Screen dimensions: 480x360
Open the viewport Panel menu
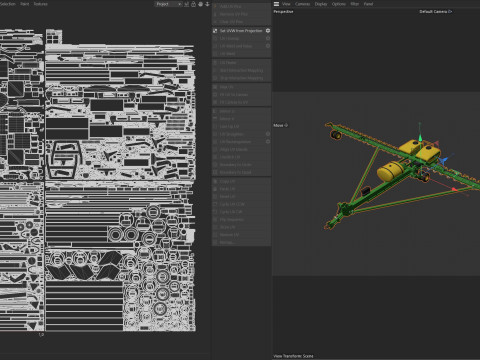pyautogui.click(x=368, y=4)
